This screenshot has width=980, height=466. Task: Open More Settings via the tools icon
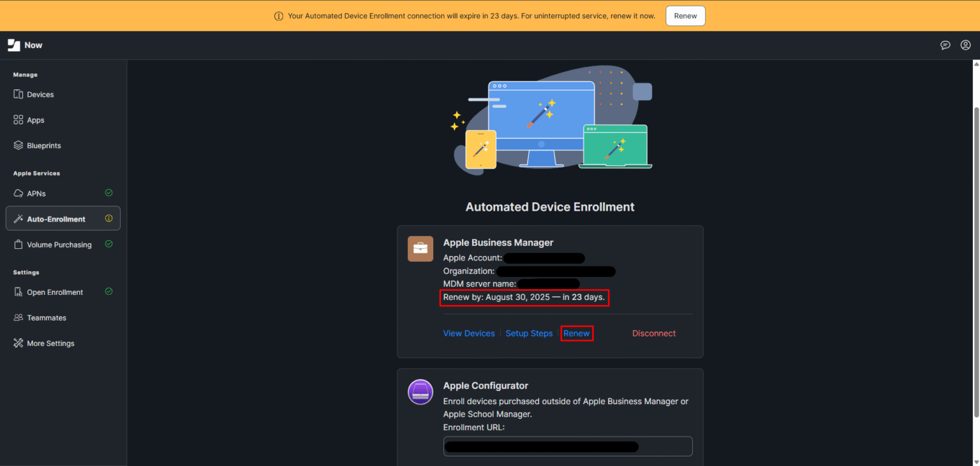pyautogui.click(x=18, y=343)
